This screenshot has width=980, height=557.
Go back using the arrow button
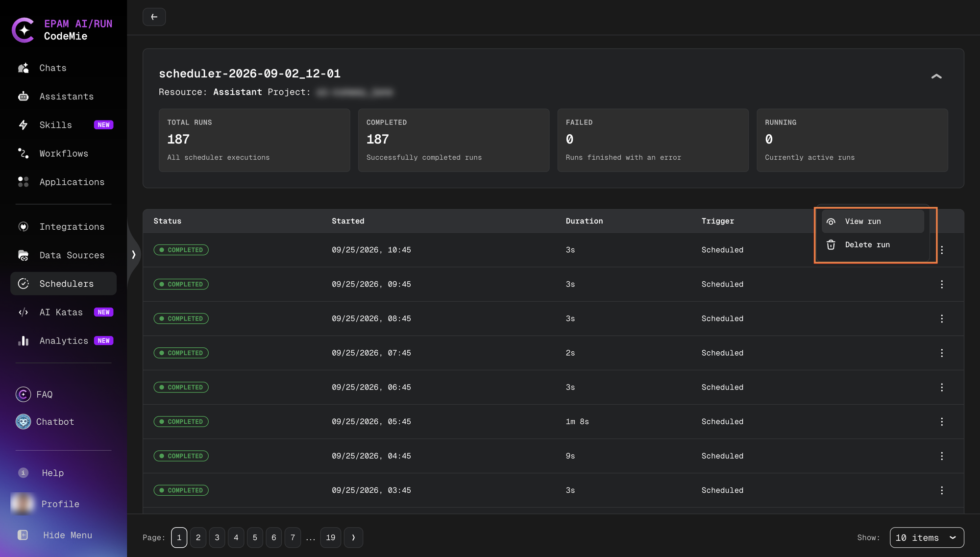click(154, 17)
